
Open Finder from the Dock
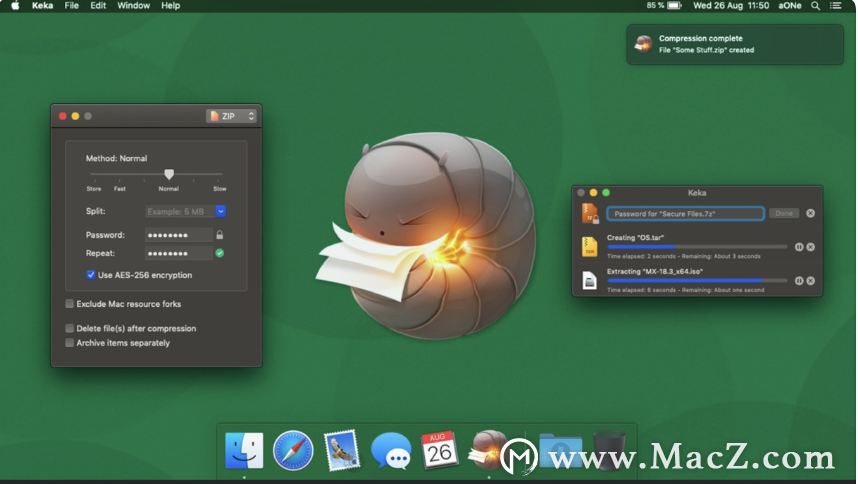click(244, 451)
